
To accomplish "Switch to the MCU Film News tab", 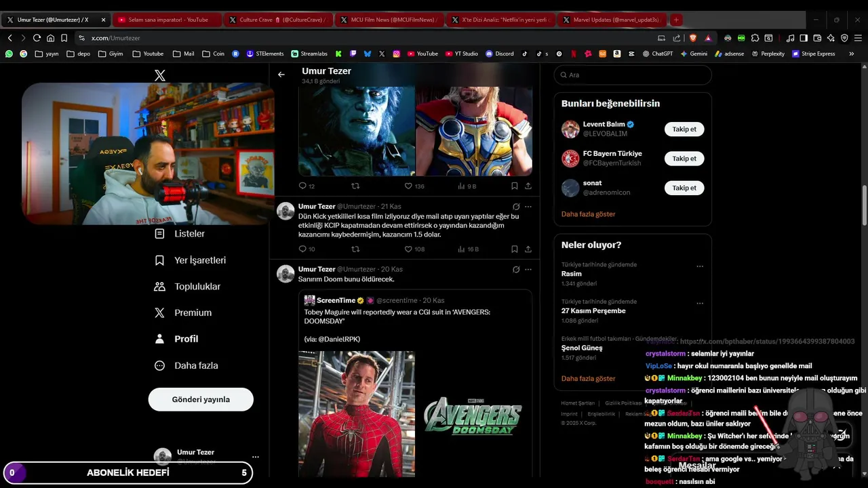I will [389, 20].
